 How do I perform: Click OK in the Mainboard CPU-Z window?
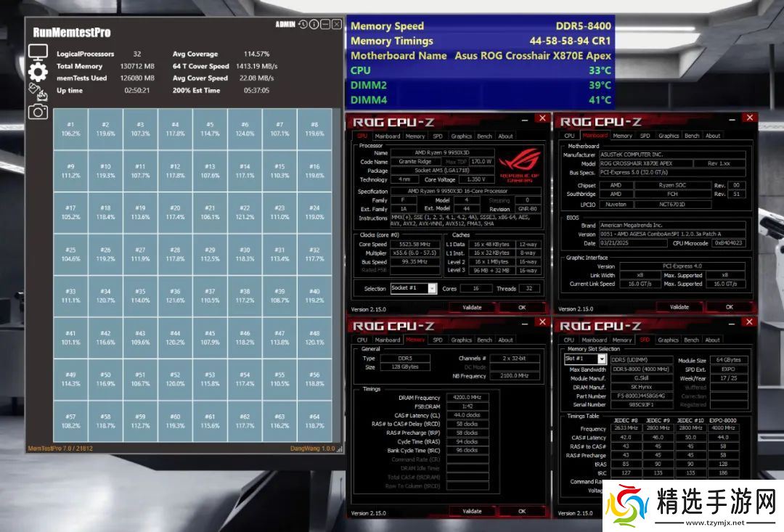tap(729, 307)
